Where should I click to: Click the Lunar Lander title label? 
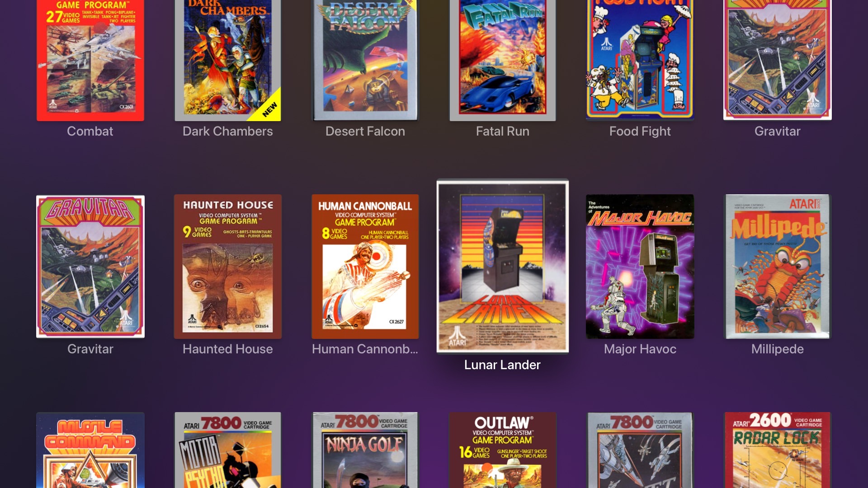point(502,365)
